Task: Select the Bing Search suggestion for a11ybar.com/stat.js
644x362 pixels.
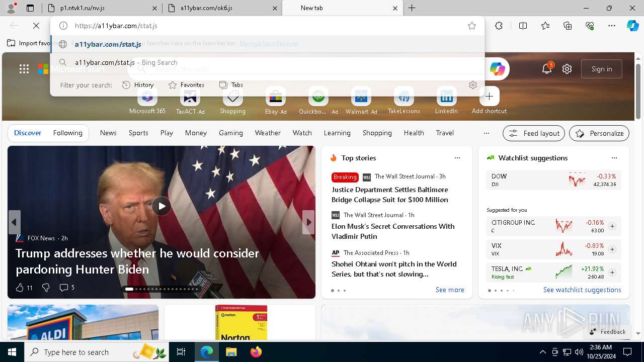Action: pyautogui.click(x=267, y=62)
